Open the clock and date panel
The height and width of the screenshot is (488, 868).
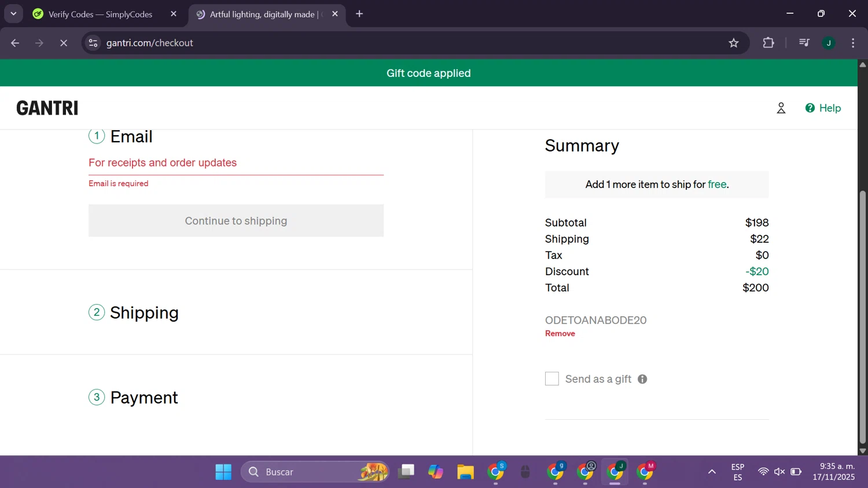(833, 472)
